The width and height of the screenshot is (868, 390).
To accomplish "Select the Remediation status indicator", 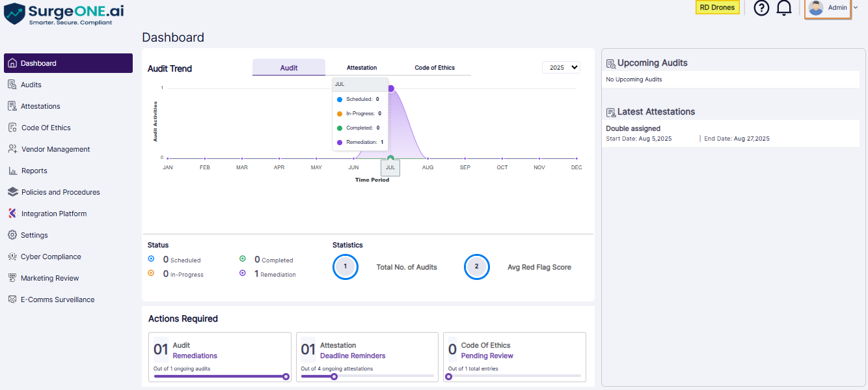I will pyautogui.click(x=243, y=273).
